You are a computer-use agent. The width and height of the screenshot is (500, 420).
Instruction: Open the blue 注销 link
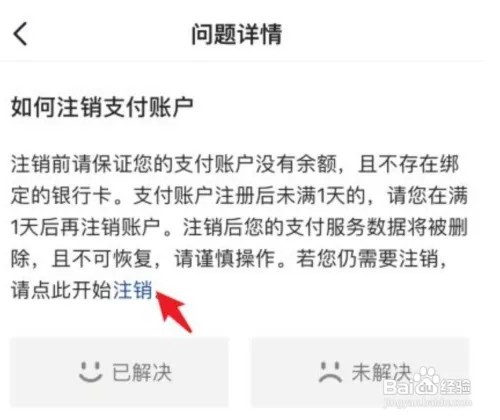pyautogui.click(x=133, y=290)
